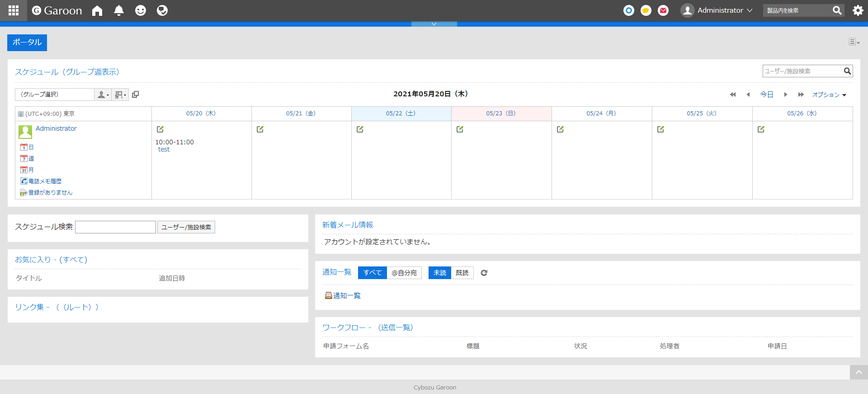
Task: Add appointment on 05/26
Action: coord(761,129)
